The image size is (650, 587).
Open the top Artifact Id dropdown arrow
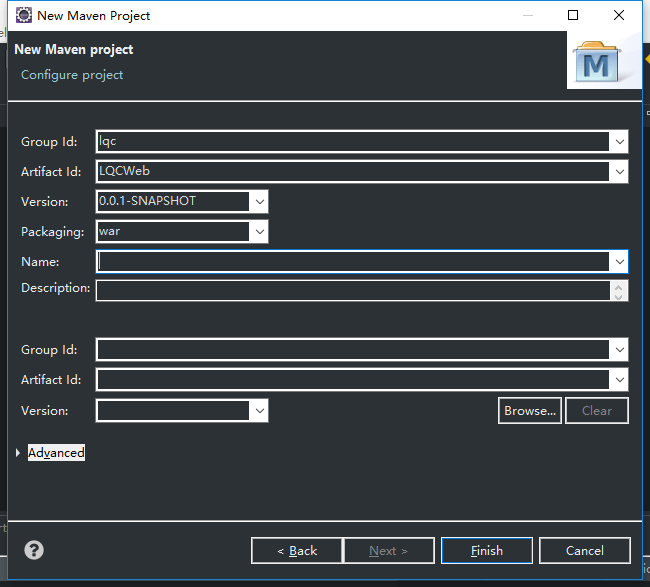tap(619, 172)
